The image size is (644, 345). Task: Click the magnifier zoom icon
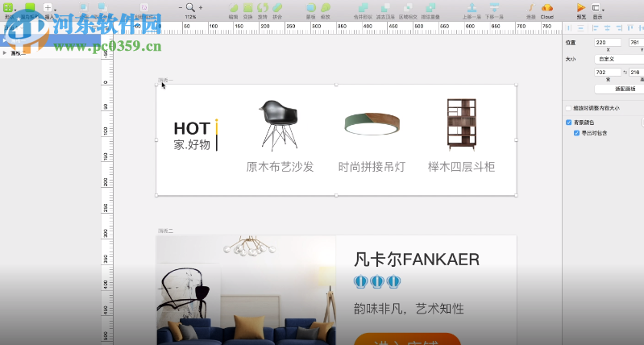coord(190,7)
